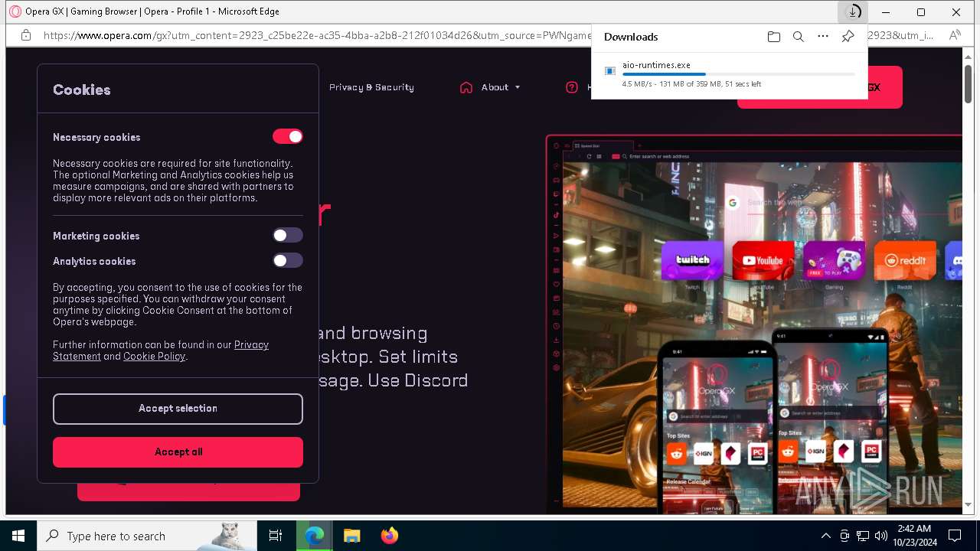The height and width of the screenshot is (551, 980).
Task: Click the Edge downloads toolbar button
Action: [x=852, y=12]
